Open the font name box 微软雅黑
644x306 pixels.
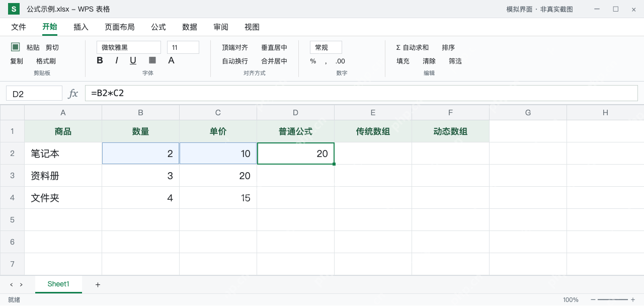(129, 47)
